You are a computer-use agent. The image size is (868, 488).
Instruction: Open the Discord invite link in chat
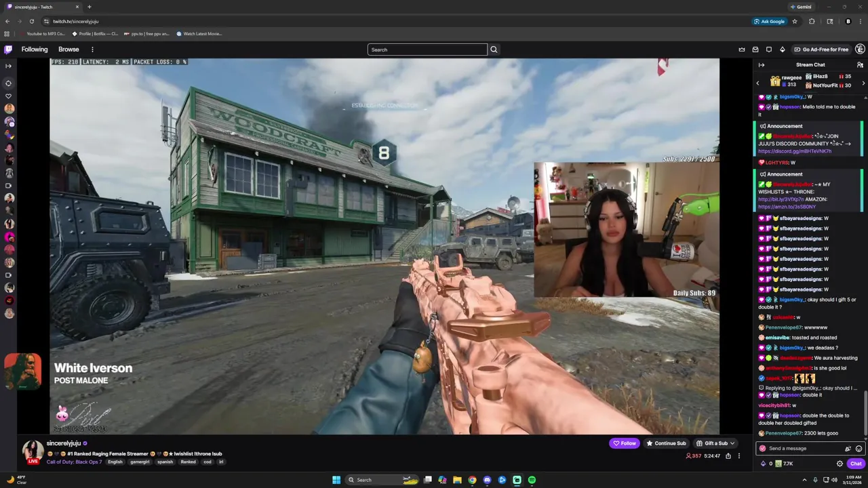pos(795,151)
